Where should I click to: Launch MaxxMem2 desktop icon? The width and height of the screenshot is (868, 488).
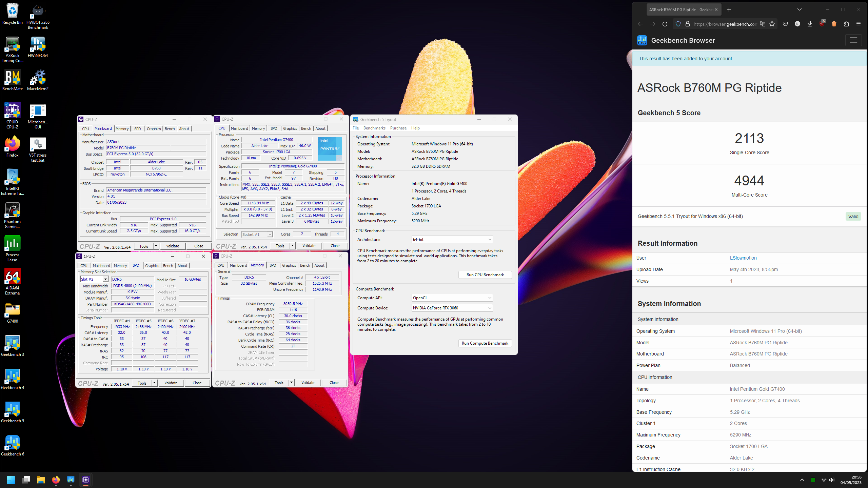point(38,80)
